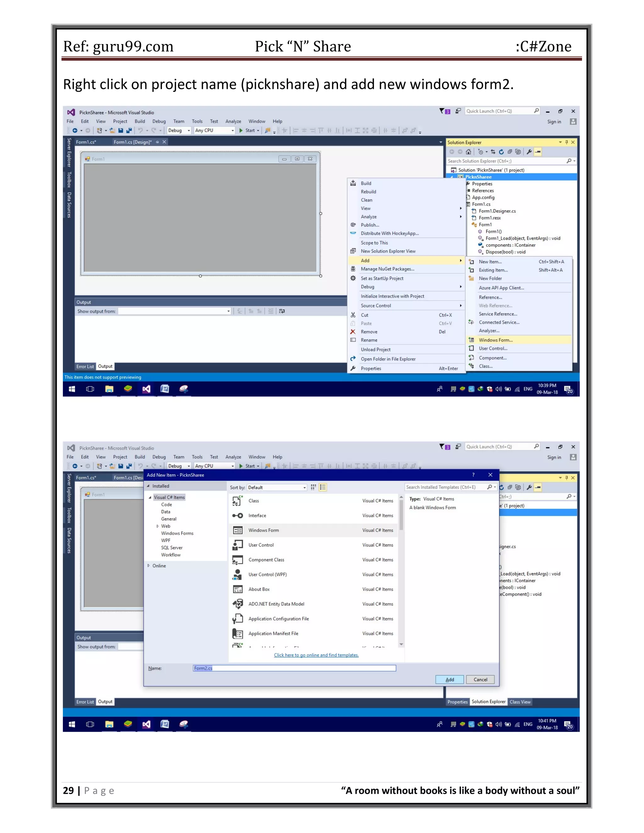The height and width of the screenshot is (833, 644).
Task: Open the Show output from dropdown beside context menu
Action: tap(229, 311)
